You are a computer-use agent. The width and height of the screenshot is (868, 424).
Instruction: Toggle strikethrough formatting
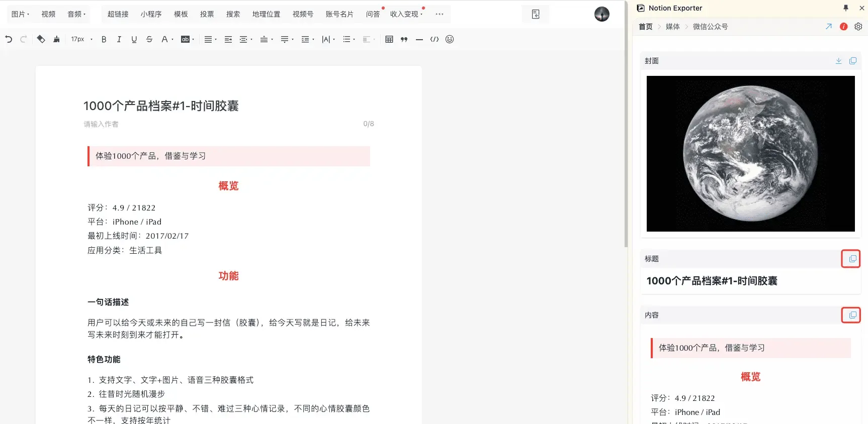pyautogui.click(x=149, y=39)
